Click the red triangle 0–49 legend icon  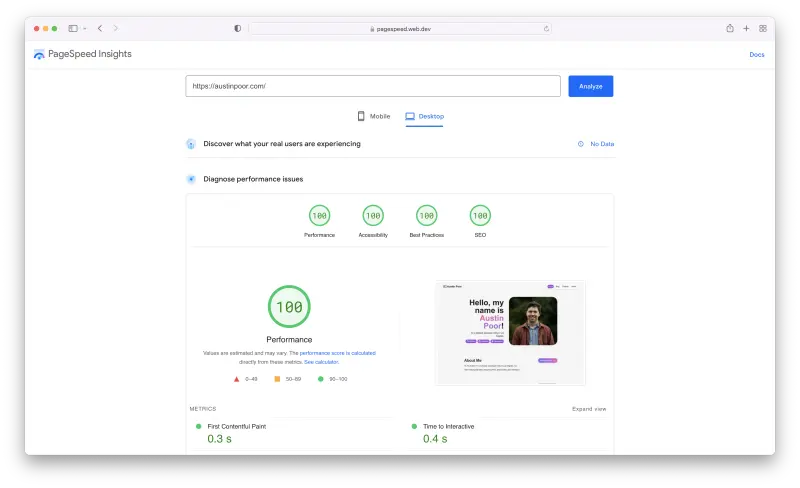coord(236,379)
